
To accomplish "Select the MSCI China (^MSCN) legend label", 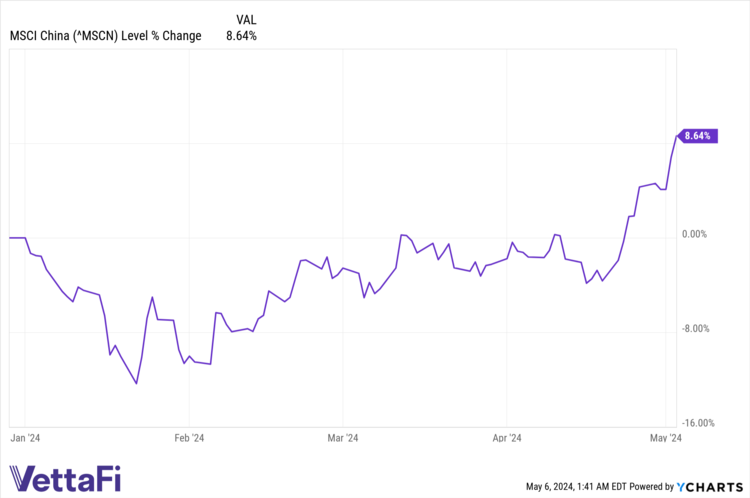I will (105, 36).
